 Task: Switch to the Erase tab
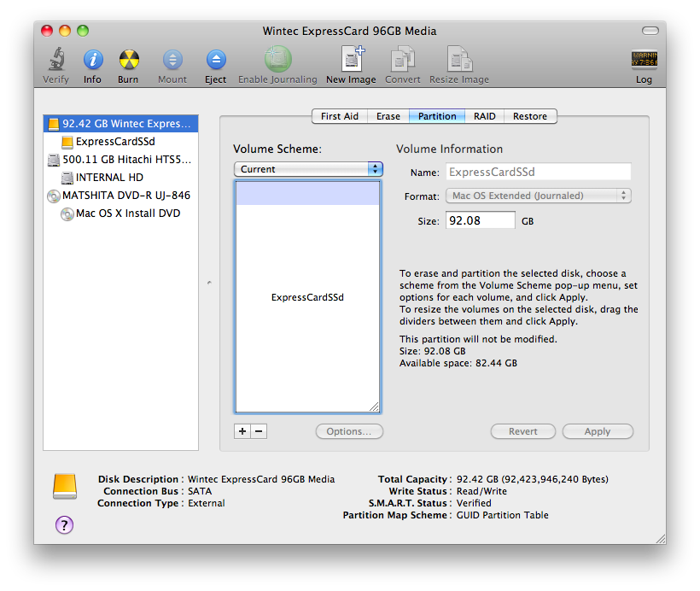(388, 116)
